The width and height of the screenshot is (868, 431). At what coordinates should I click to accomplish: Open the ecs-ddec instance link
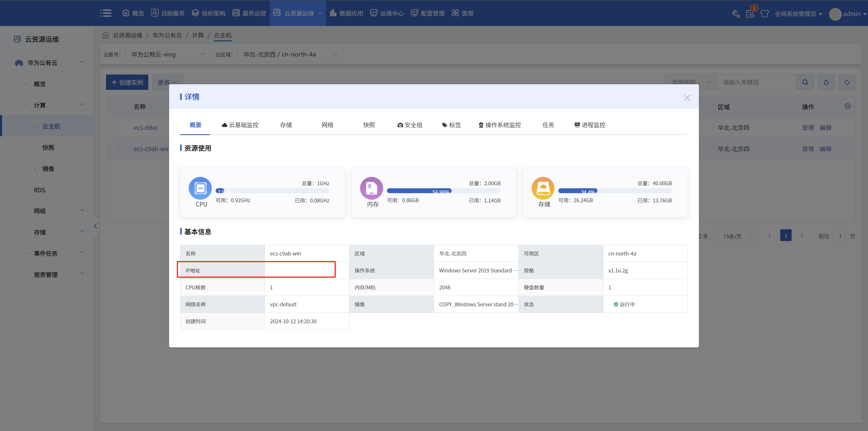[146, 128]
